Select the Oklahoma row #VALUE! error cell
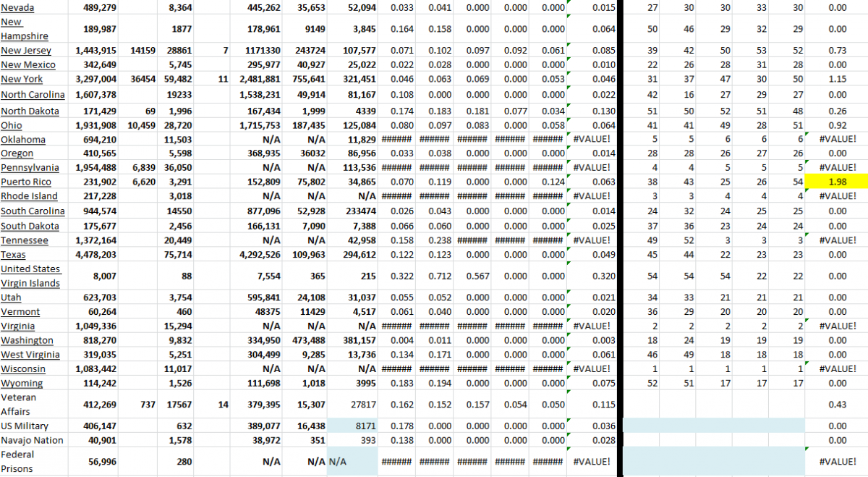868x477 pixels. [592, 138]
